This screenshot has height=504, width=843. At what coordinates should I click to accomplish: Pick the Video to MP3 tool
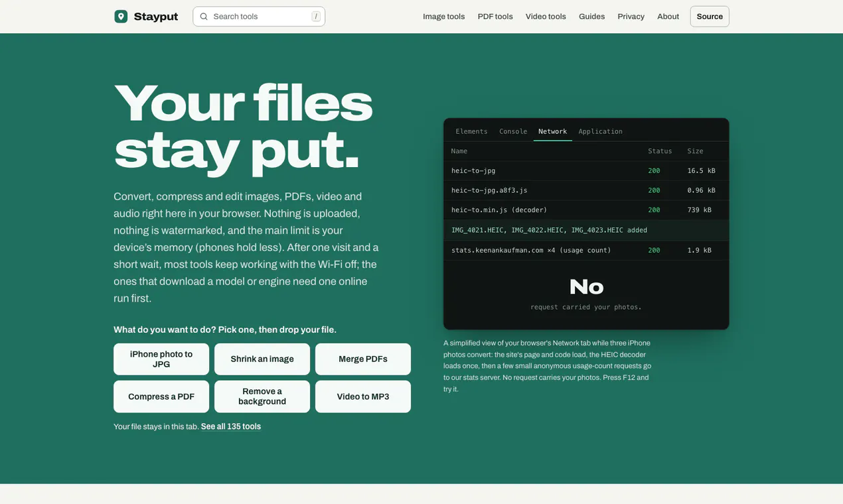[363, 397]
